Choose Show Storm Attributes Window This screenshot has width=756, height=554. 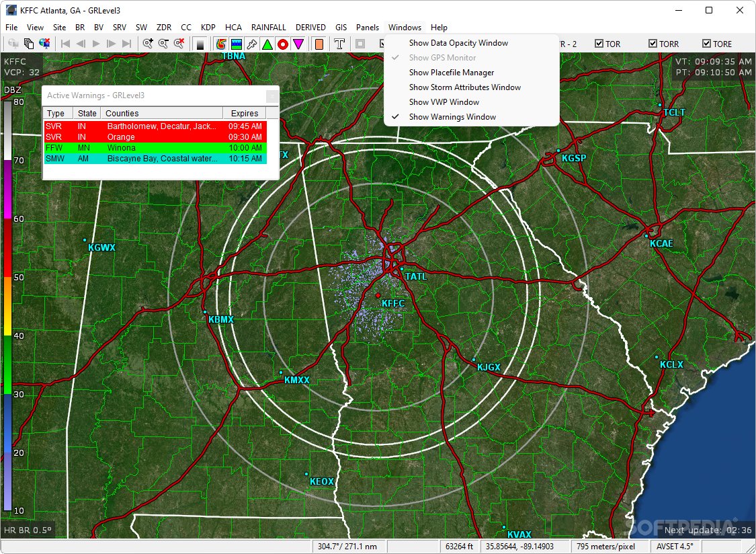[472, 87]
